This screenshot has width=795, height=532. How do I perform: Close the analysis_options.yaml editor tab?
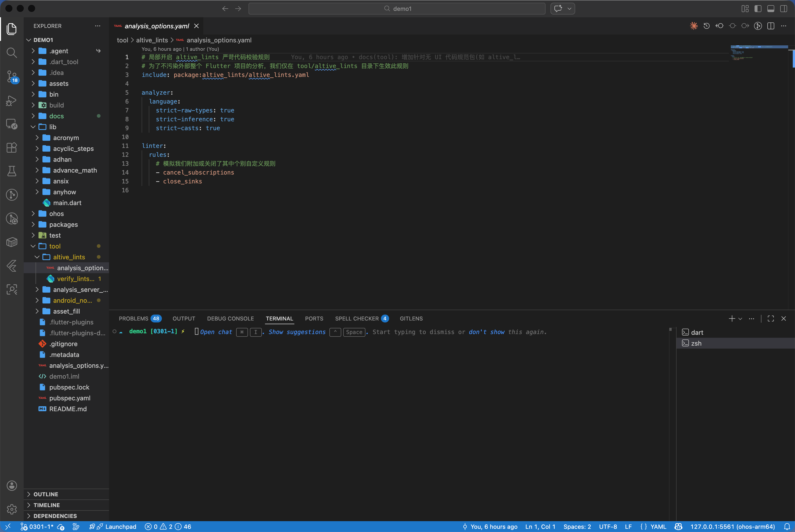[196, 26]
